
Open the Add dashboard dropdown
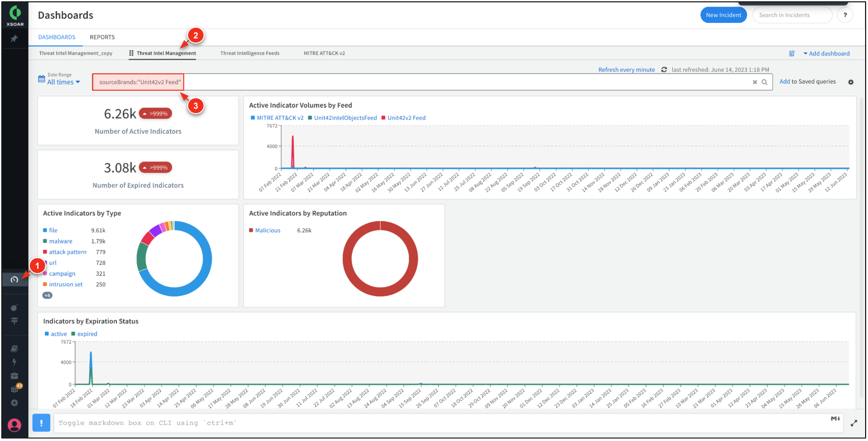pos(826,54)
